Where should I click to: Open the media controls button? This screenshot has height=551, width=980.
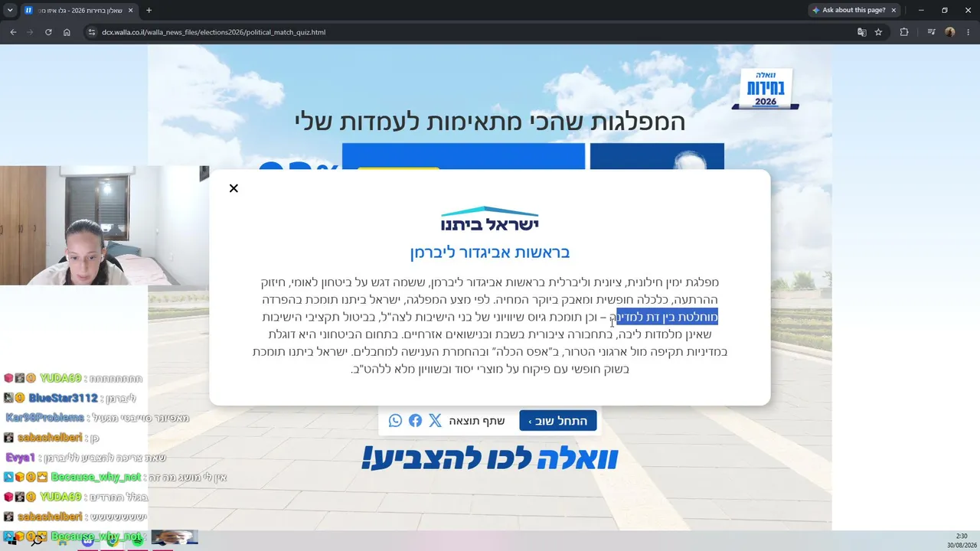(x=931, y=32)
